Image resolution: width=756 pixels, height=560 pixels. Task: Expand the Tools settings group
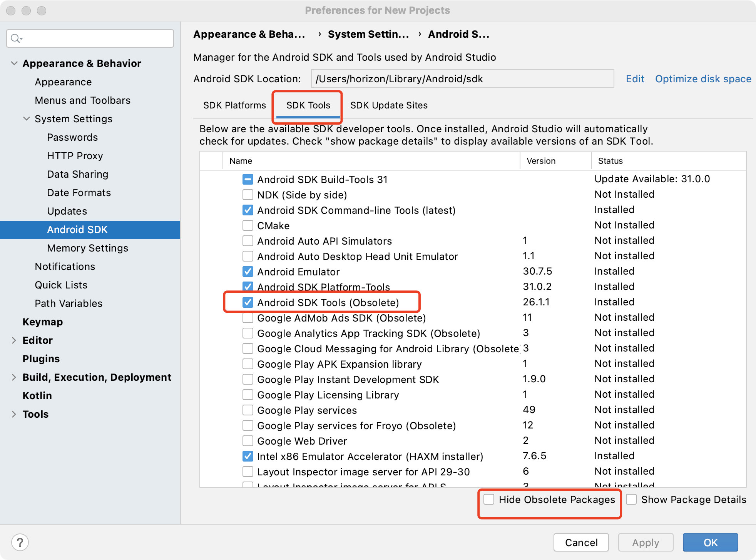[x=14, y=414]
